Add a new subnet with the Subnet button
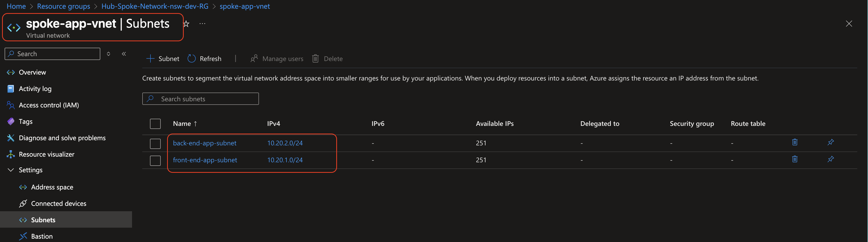 point(163,58)
